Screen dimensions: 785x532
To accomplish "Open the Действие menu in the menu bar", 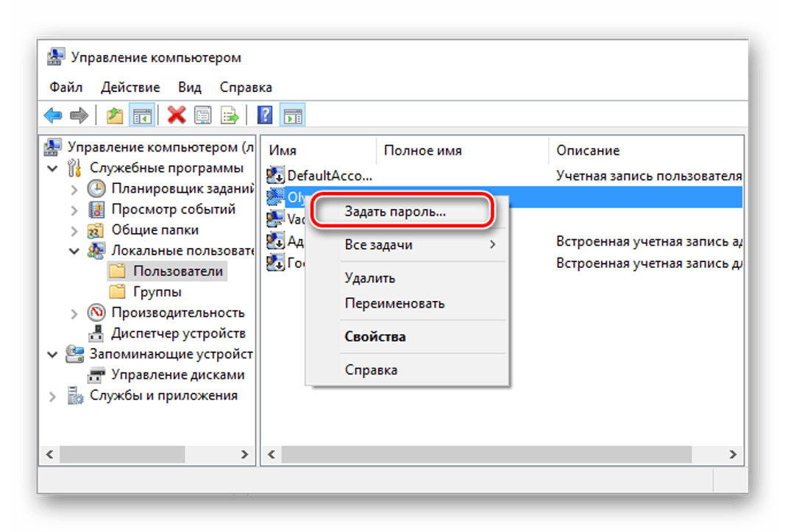I will [130, 88].
